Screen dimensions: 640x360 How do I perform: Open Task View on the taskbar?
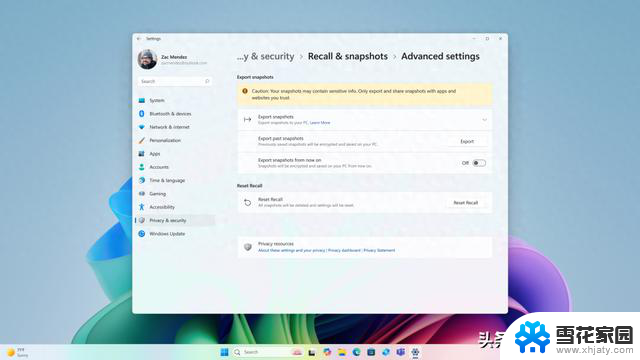point(312,352)
